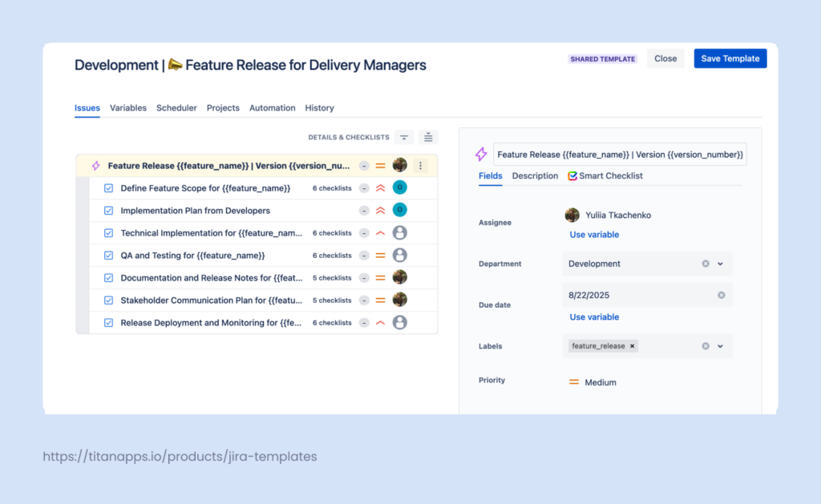Click the Save Template button
This screenshot has height=504, width=821.
click(x=730, y=58)
